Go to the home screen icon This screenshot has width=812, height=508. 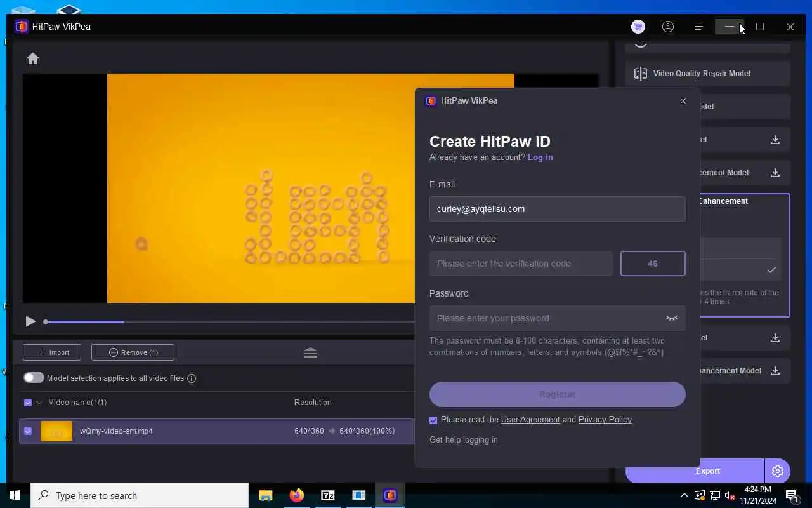click(33, 58)
